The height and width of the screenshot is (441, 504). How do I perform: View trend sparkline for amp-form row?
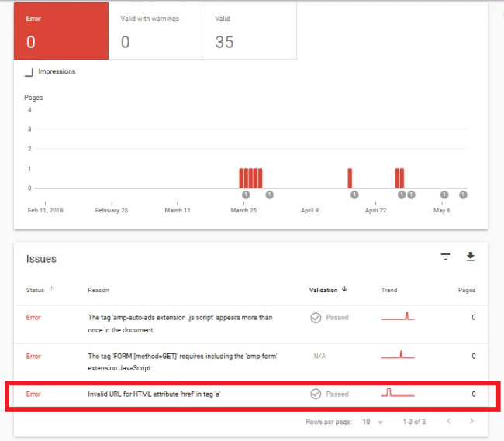[398, 354]
